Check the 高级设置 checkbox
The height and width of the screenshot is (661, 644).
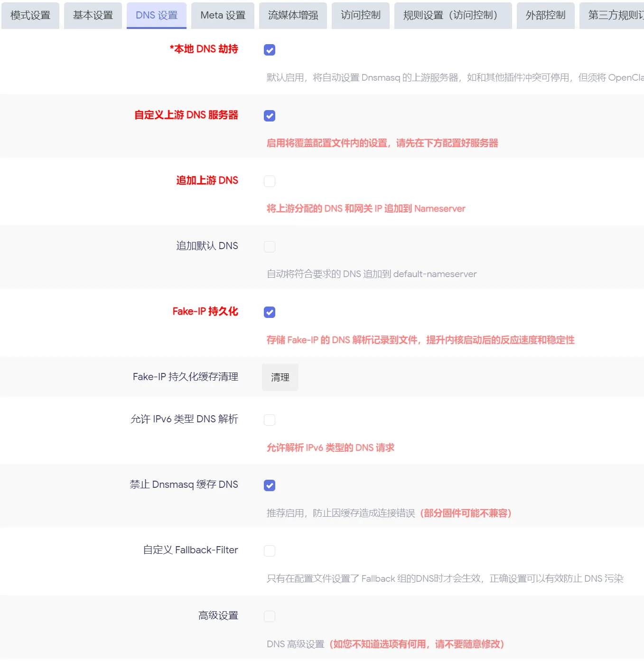(270, 616)
